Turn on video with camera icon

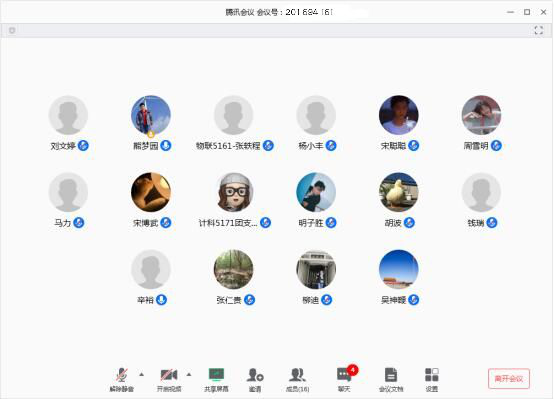[x=169, y=375]
